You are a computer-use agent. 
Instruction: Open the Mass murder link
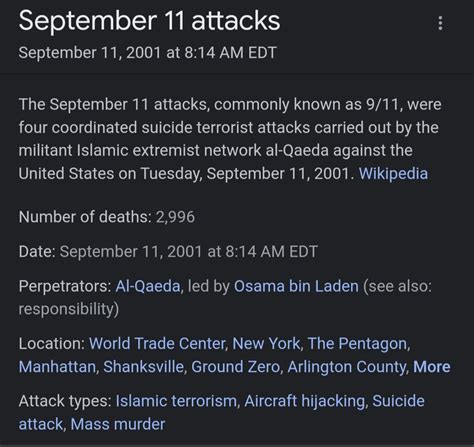[x=118, y=424]
